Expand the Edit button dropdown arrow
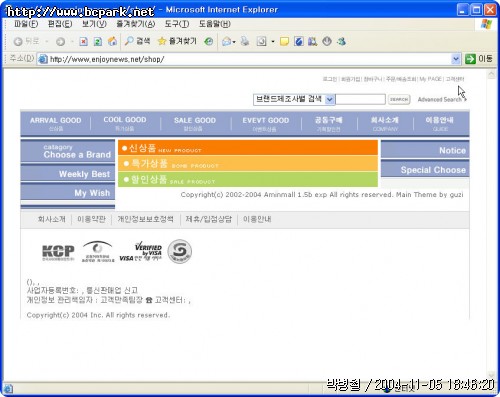This screenshot has height=397, width=500. point(273,42)
